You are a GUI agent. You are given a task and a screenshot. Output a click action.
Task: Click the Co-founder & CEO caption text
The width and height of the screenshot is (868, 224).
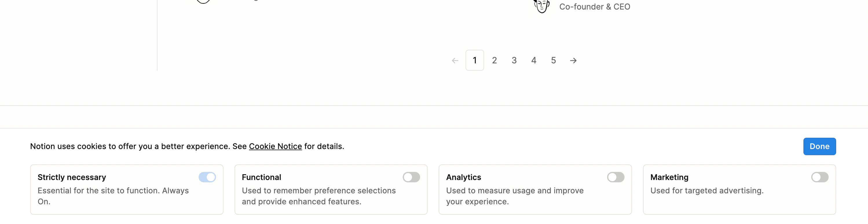point(594,7)
